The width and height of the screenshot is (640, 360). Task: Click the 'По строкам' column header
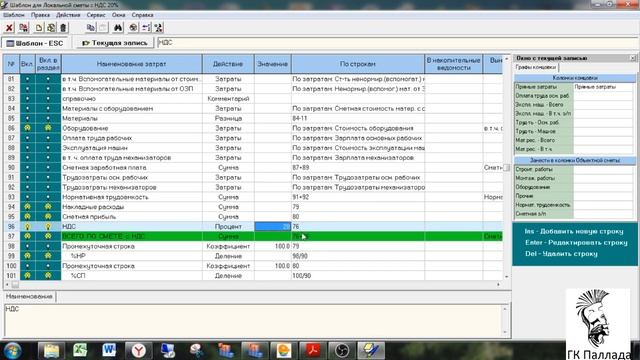point(358,64)
